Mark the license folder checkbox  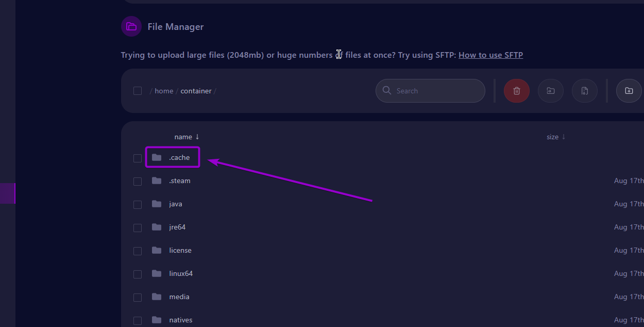pyautogui.click(x=138, y=251)
